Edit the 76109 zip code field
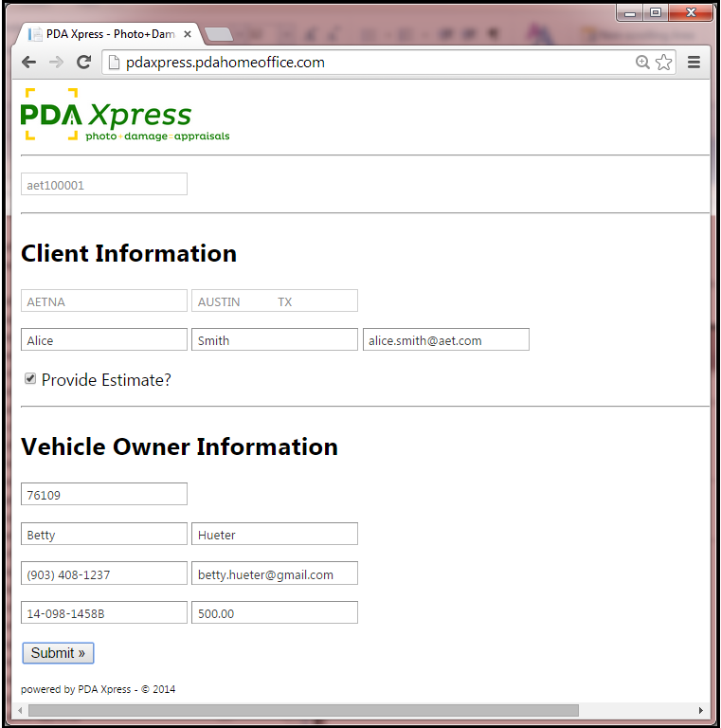The image size is (721, 728). (x=104, y=494)
